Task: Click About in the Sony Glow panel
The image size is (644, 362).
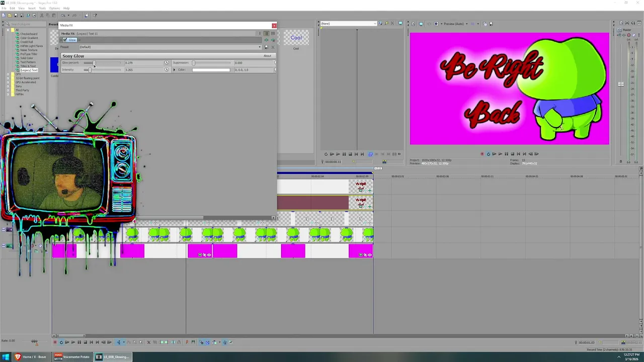Action: pyautogui.click(x=267, y=56)
